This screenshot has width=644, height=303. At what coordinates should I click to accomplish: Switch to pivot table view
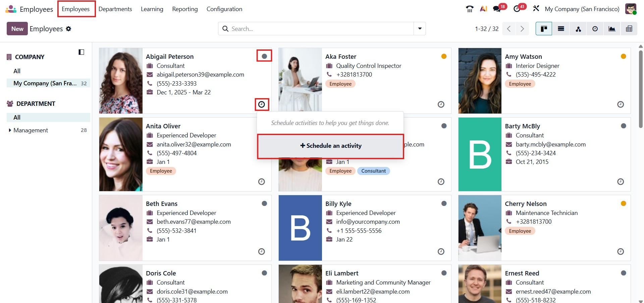(629, 29)
